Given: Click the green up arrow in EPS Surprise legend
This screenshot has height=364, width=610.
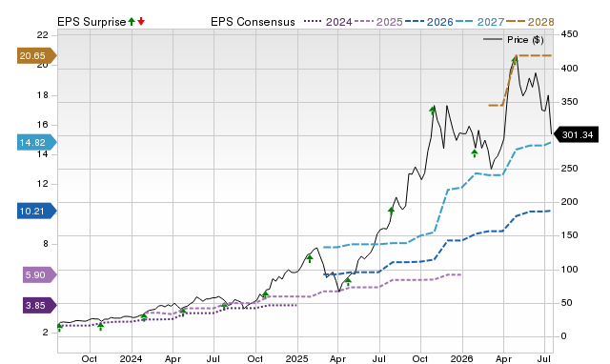Looking at the screenshot, I should (x=132, y=21).
